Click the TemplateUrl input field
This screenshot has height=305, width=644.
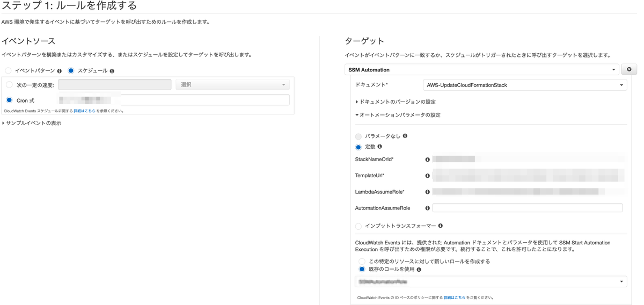[529, 176]
